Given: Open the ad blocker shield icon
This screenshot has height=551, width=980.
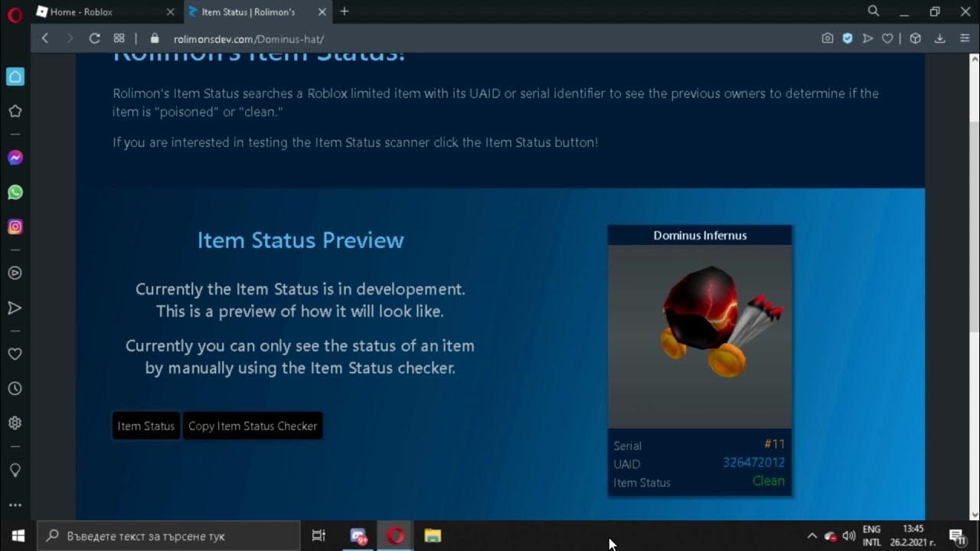Looking at the screenshot, I should pyautogui.click(x=848, y=38).
